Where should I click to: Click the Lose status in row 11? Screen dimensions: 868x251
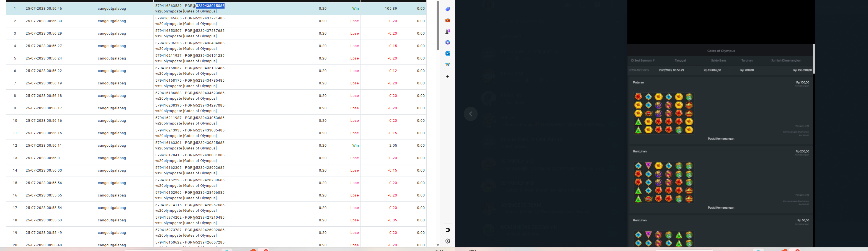click(x=354, y=133)
